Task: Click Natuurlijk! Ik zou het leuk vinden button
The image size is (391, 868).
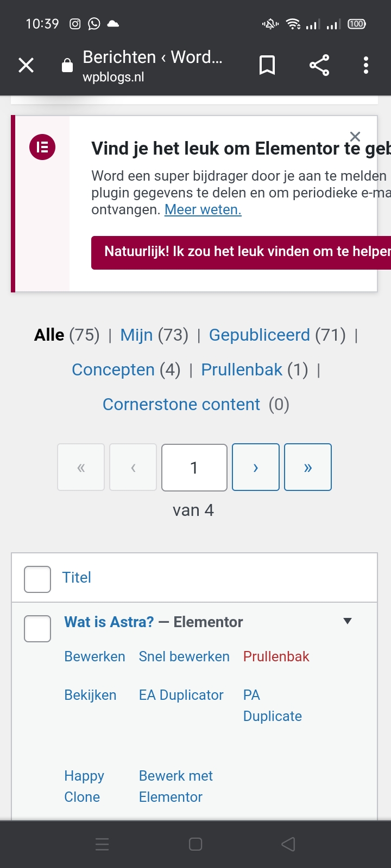Action: pos(241,252)
